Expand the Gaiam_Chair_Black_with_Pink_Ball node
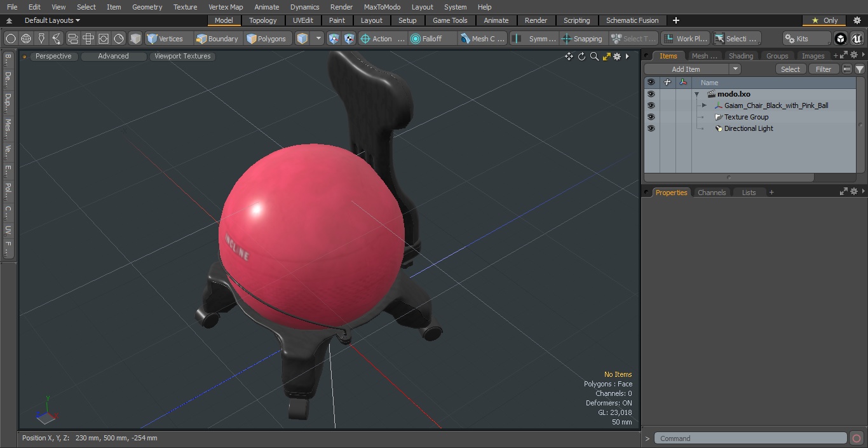This screenshot has width=868, height=448. coord(704,105)
